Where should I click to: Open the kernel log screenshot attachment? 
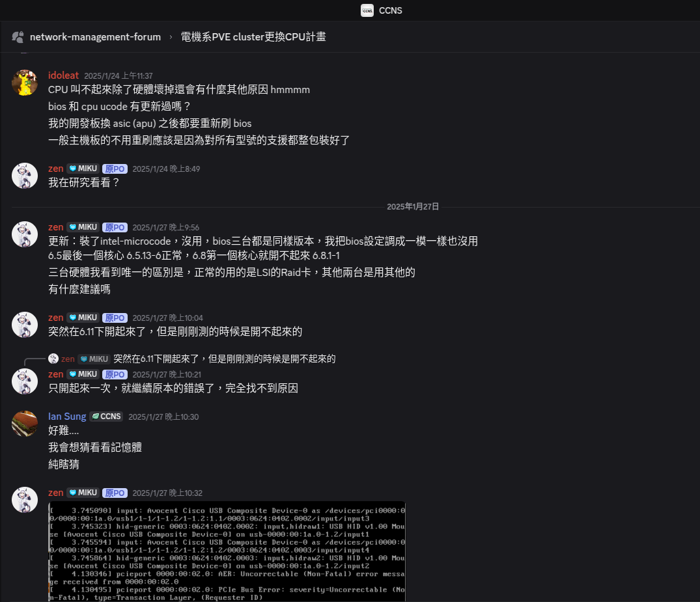(x=227, y=551)
